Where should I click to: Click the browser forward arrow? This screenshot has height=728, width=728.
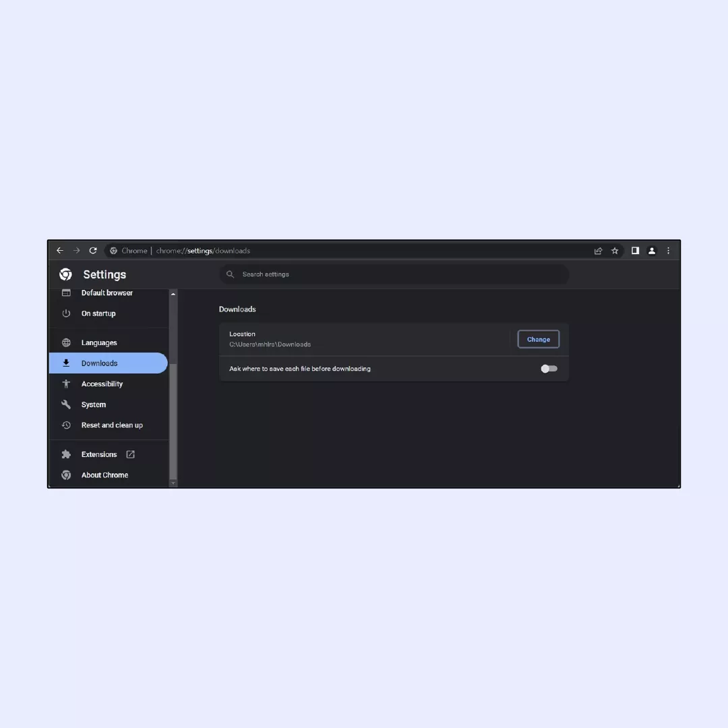77,251
